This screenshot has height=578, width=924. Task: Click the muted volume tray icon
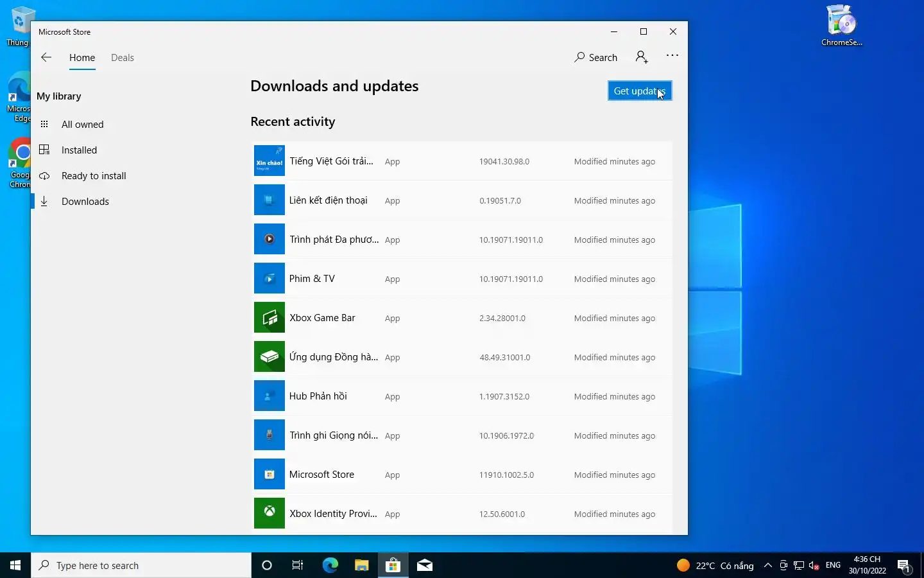tap(814, 565)
